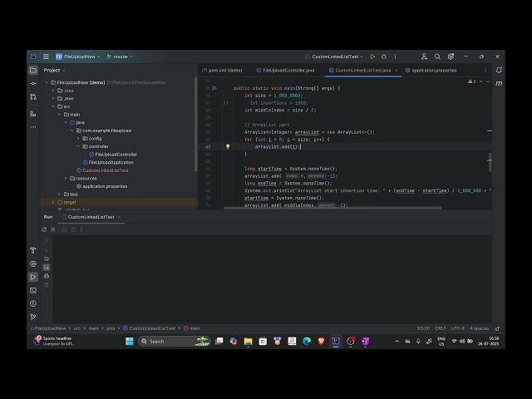Click the Windows taskbar Search box
This screenshot has height=399, width=532.
click(x=175, y=342)
